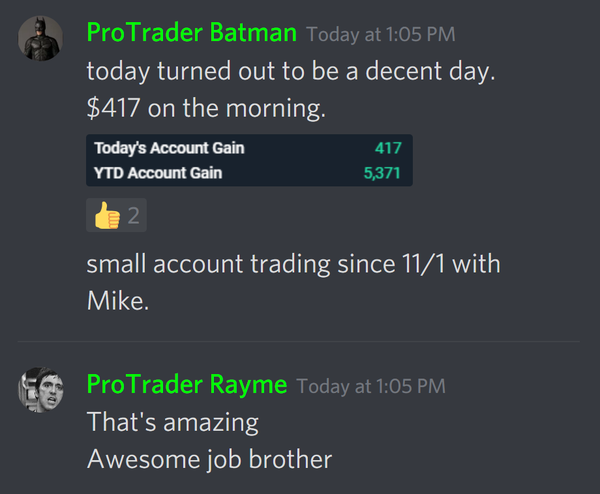Click ProTrader Batman's avatar picture

(x=42, y=39)
